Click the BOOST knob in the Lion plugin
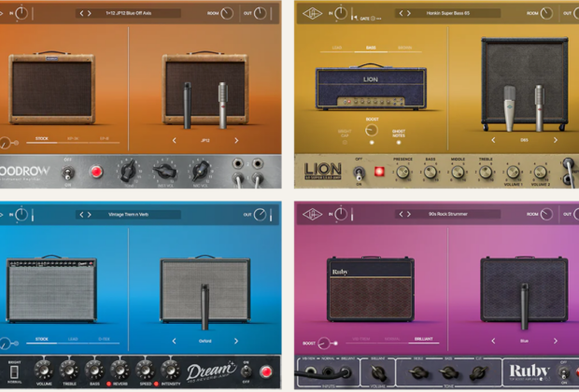 click(x=372, y=130)
